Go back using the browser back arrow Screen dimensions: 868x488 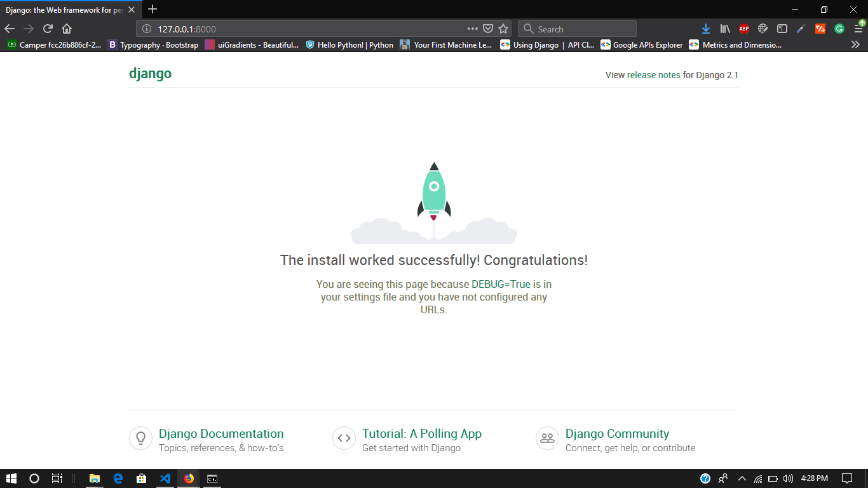(x=10, y=29)
